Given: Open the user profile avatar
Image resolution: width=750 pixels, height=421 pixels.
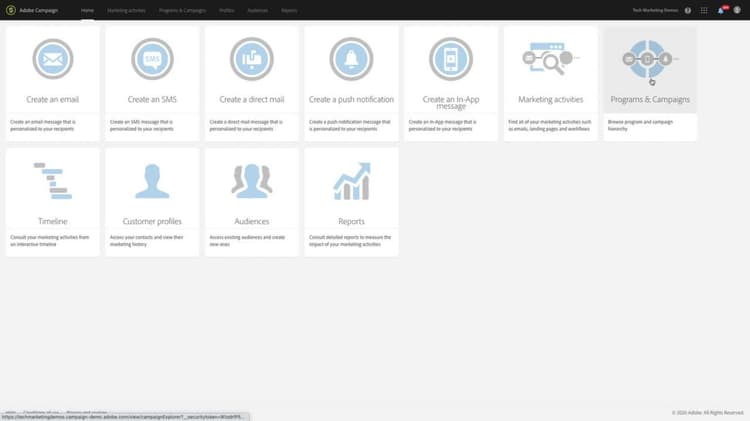Looking at the screenshot, I should point(737,10).
